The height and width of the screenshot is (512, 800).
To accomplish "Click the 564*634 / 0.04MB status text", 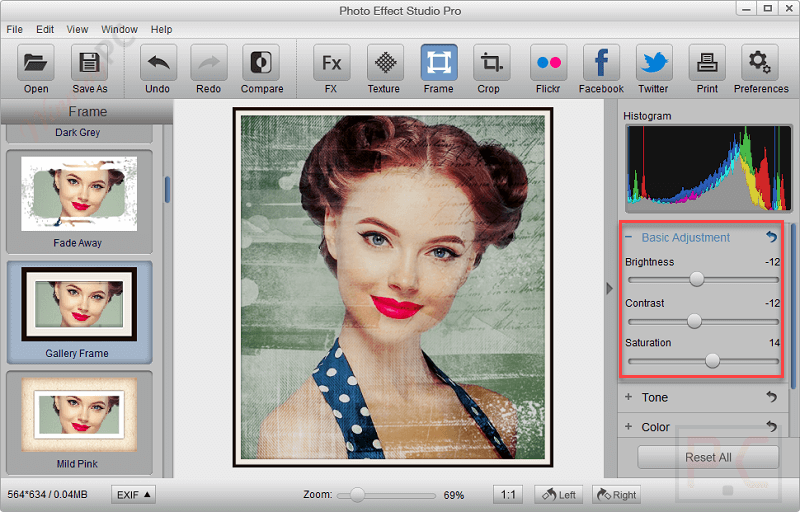I will (x=47, y=494).
